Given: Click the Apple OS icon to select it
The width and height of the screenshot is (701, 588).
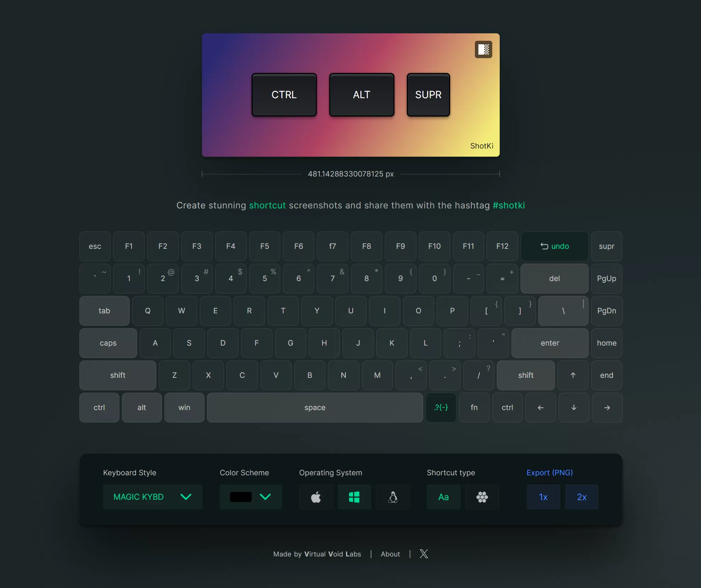Looking at the screenshot, I should [316, 498].
